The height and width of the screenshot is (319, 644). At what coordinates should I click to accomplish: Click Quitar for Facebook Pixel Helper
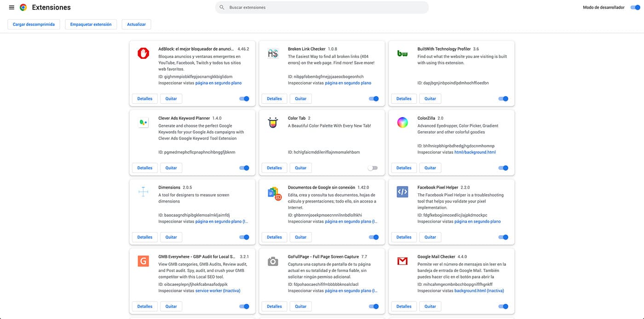coord(430,237)
